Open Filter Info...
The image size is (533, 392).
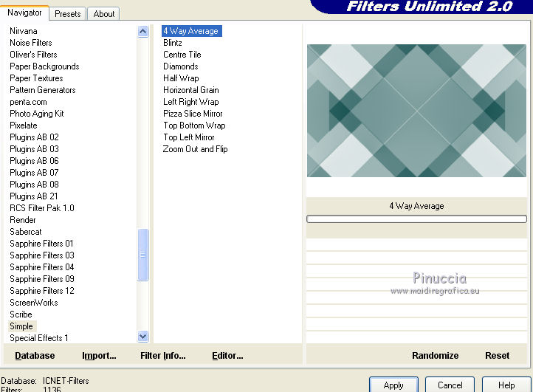[x=163, y=356]
